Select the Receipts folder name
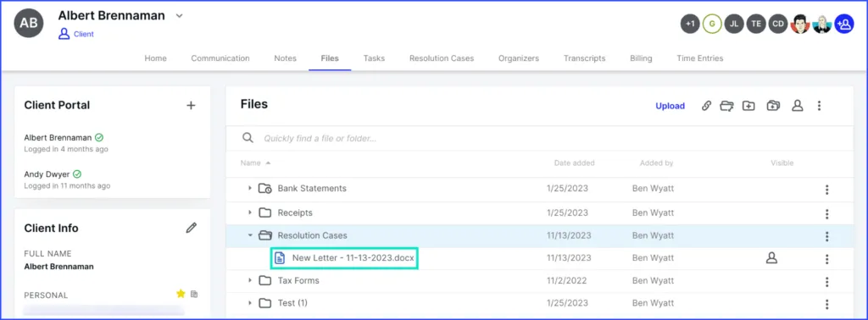 click(295, 212)
